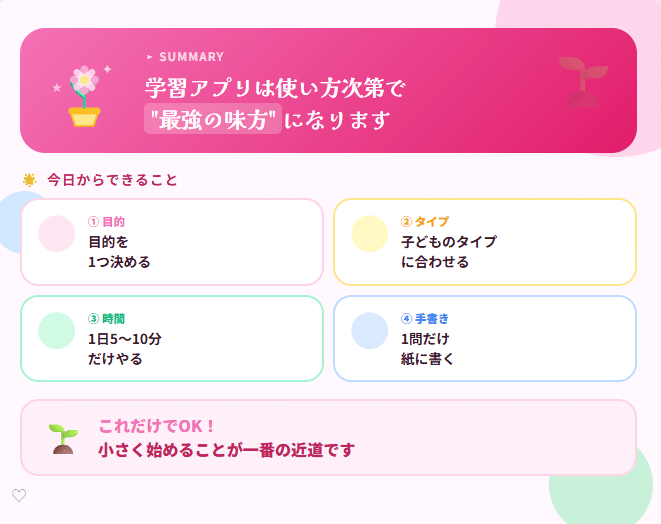Click the SUMMARY label in the header
Image resolution: width=661 pixels, height=524 pixels.
pos(191,57)
